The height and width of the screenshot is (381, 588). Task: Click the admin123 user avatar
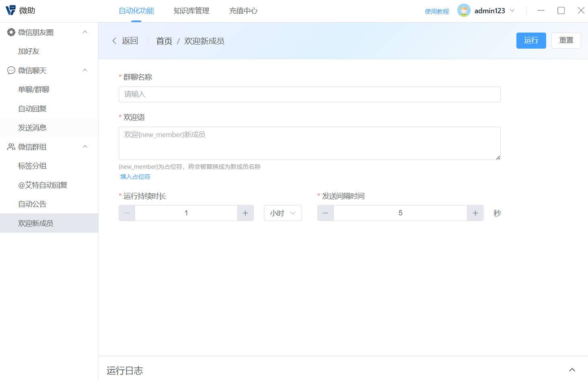pyautogui.click(x=464, y=10)
